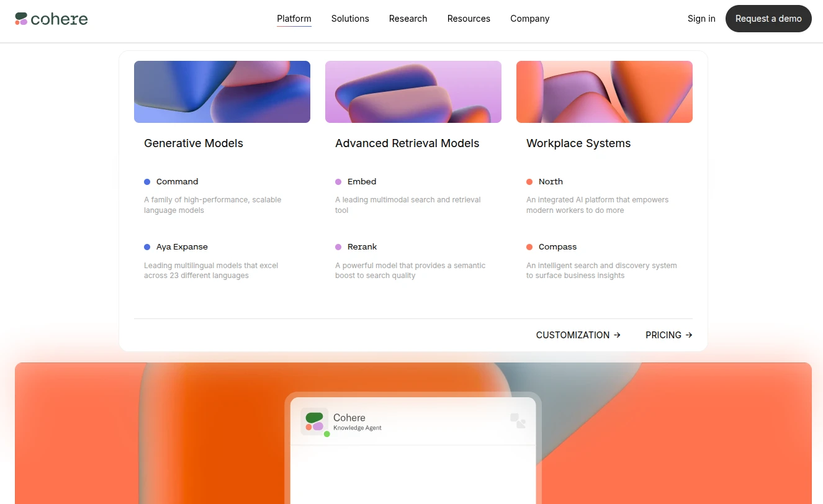This screenshot has width=823, height=504.
Task: Open the Resources menu
Action: click(x=469, y=19)
